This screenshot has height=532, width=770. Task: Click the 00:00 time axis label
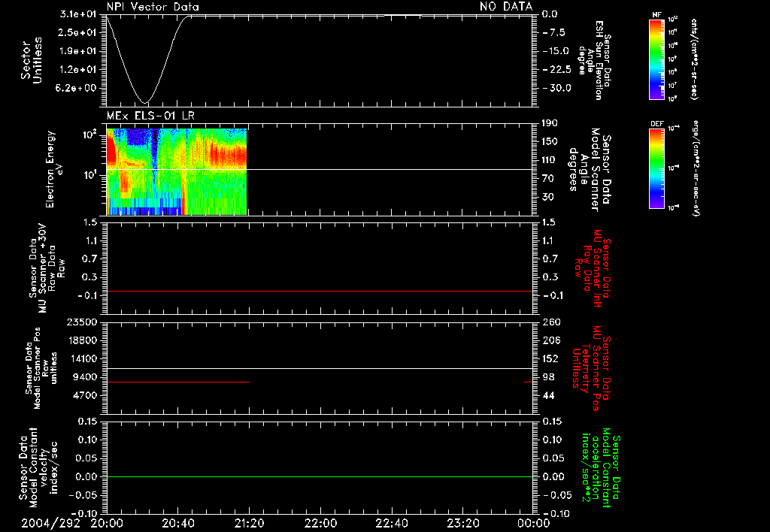(534, 523)
